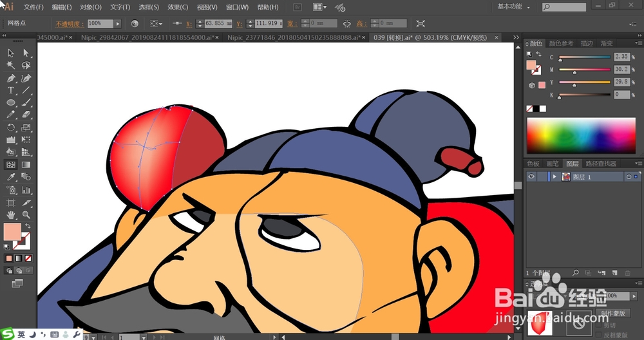Select the Scale tool
The height and width of the screenshot is (340, 644).
(26, 127)
